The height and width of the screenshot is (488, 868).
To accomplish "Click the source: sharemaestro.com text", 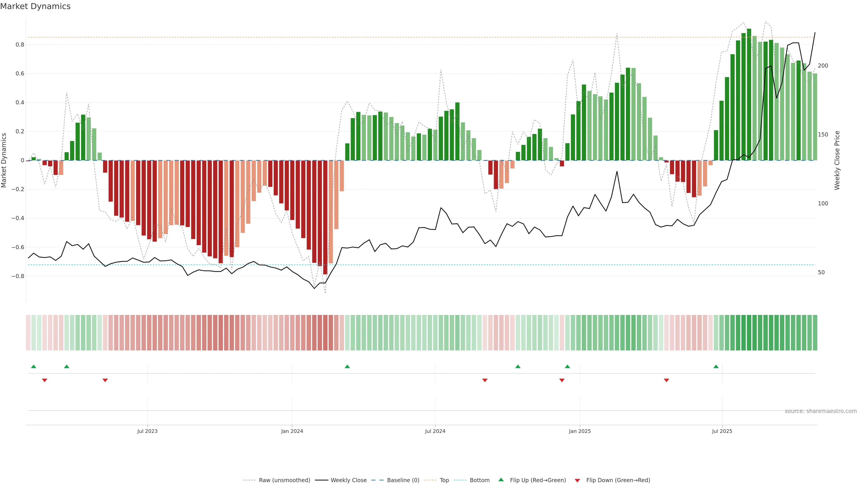I will [821, 411].
